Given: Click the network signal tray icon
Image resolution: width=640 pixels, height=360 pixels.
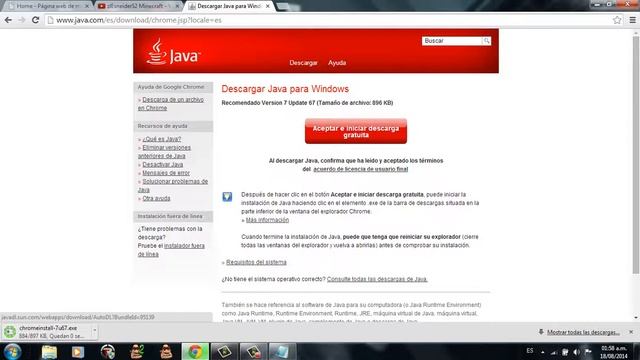Looking at the screenshot, I should tap(554, 352).
